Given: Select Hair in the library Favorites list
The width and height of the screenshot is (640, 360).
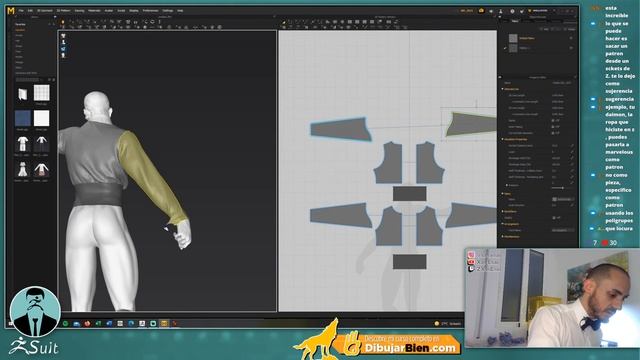Looking at the screenshot, I should (18, 41).
